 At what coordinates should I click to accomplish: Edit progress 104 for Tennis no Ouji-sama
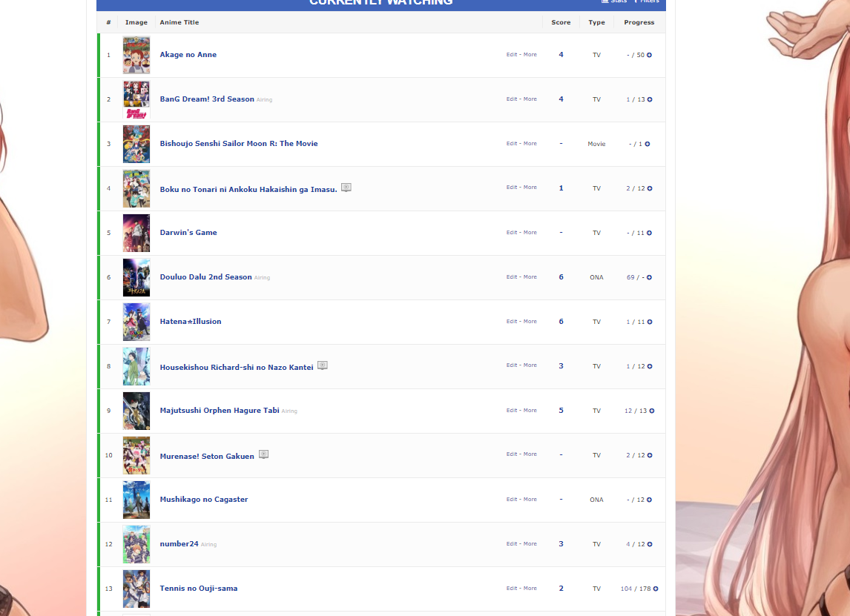tap(626, 589)
